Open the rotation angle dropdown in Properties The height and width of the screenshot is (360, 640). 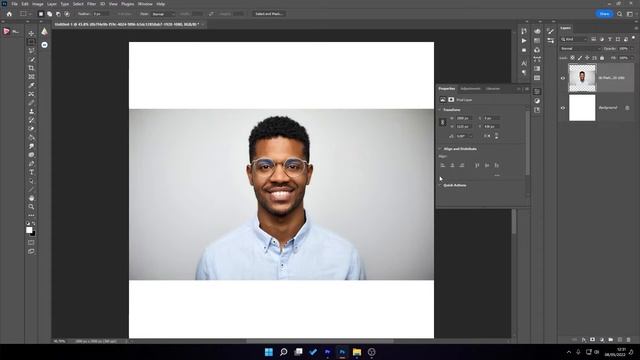(471, 136)
